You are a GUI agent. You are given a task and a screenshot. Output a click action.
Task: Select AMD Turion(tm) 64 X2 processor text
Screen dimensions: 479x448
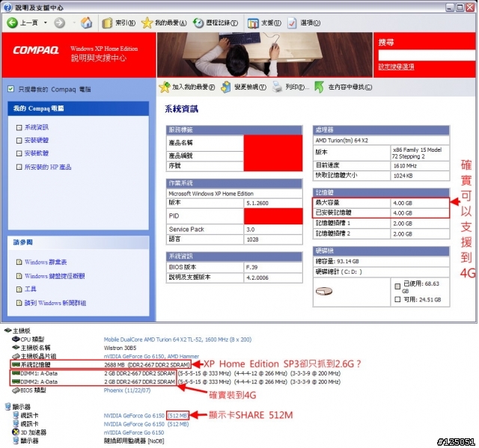tap(341, 141)
